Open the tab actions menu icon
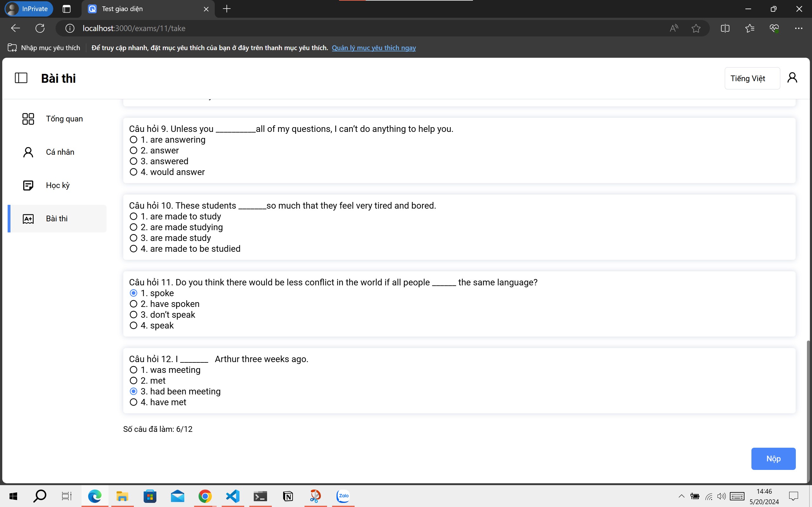Screen dimensions: 812x507 coord(66,9)
